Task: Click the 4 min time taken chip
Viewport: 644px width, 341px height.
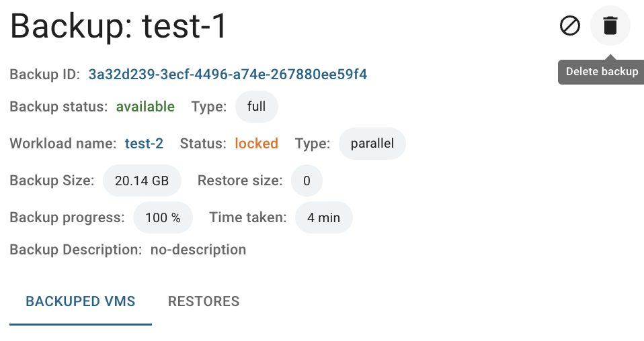Action: click(x=323, y=217)
